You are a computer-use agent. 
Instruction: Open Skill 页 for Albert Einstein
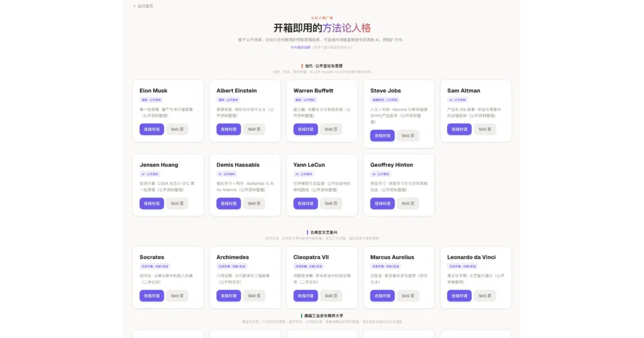(254, 129)
